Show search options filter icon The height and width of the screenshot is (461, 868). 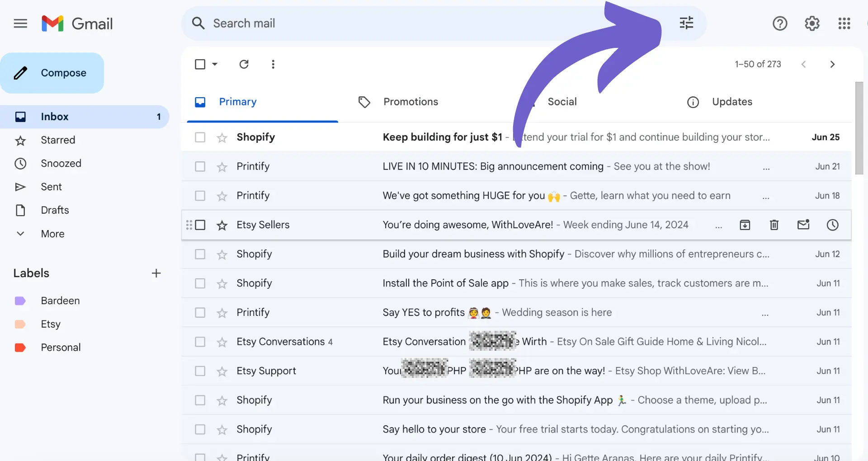(686, 23)
